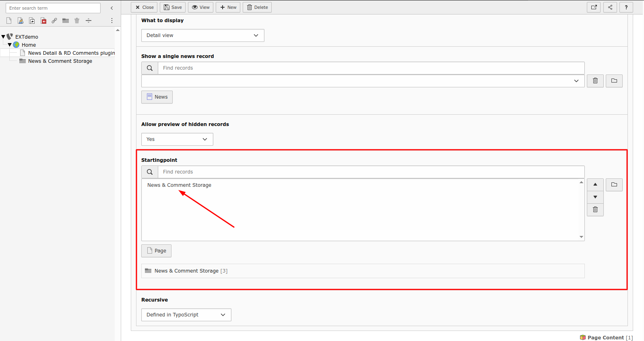The height and width of the screenshot is (341, 644).
Task: Click the Save button
Action: [173, 7]
